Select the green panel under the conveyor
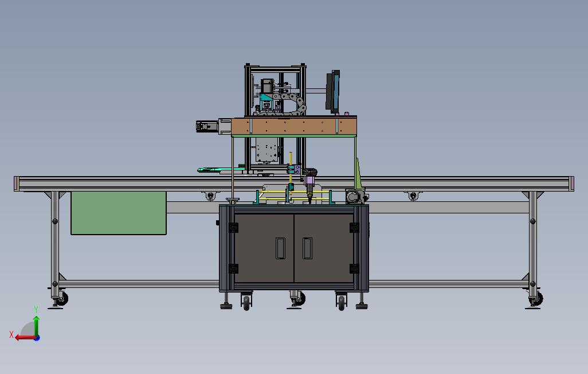Viewport: 588px width, 374px height. [119, 213]
